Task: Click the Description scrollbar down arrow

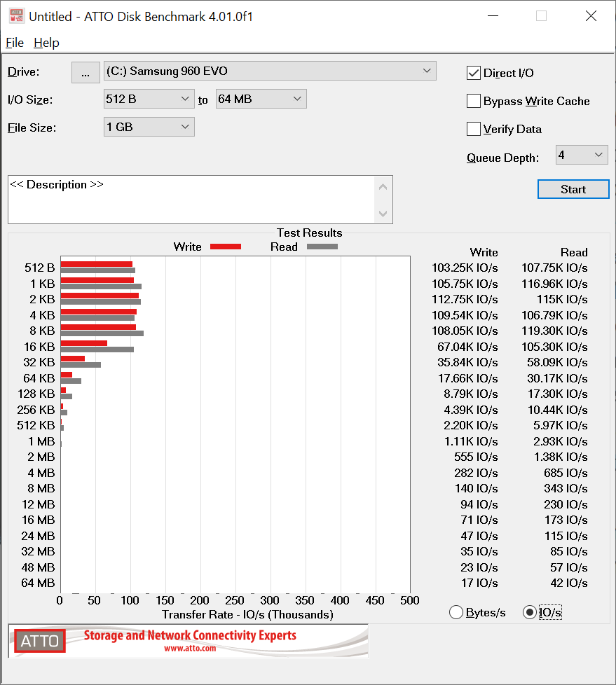Action: (x=383, y=214)
